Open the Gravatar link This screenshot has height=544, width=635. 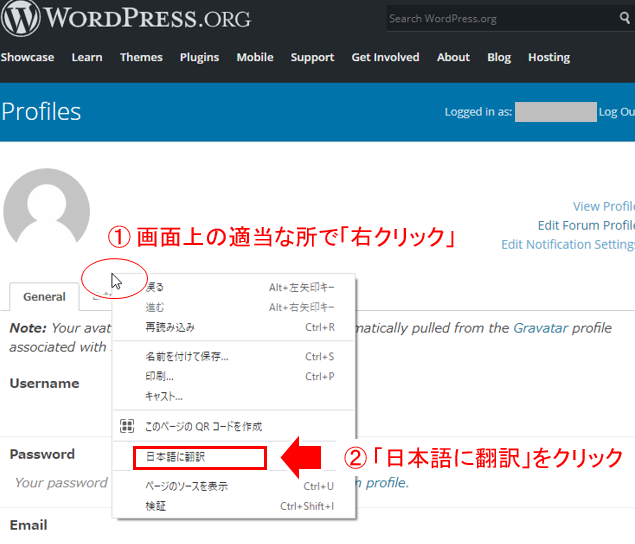click(541, 328)
